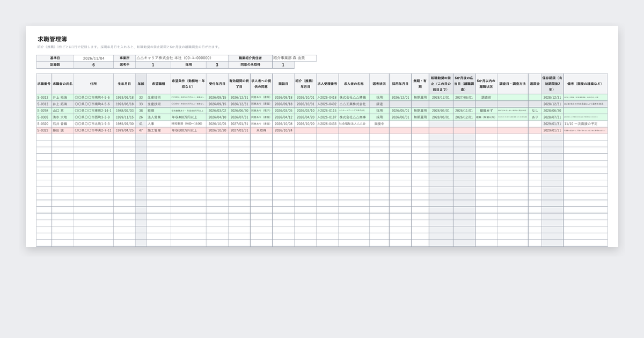The height and width of the screenshot is (338, 644).
Task: Click the 事業所 company name field
Action: (181, 58)
